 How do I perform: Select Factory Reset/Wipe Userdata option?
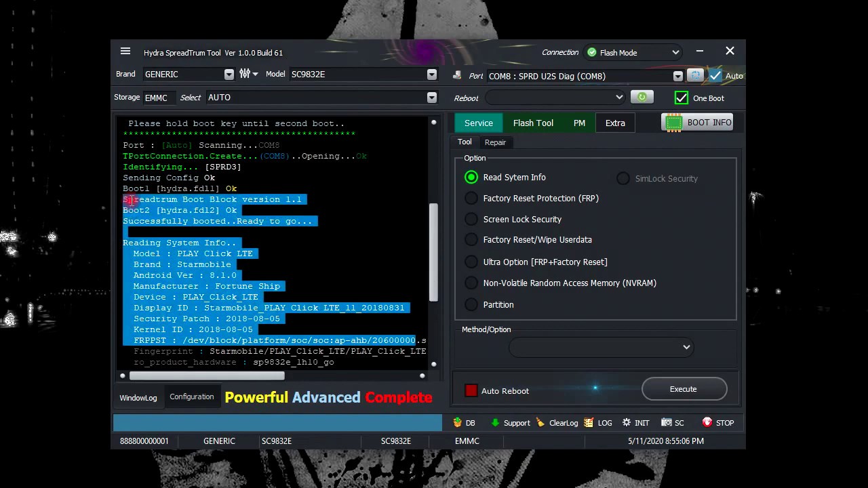point(471,240)
